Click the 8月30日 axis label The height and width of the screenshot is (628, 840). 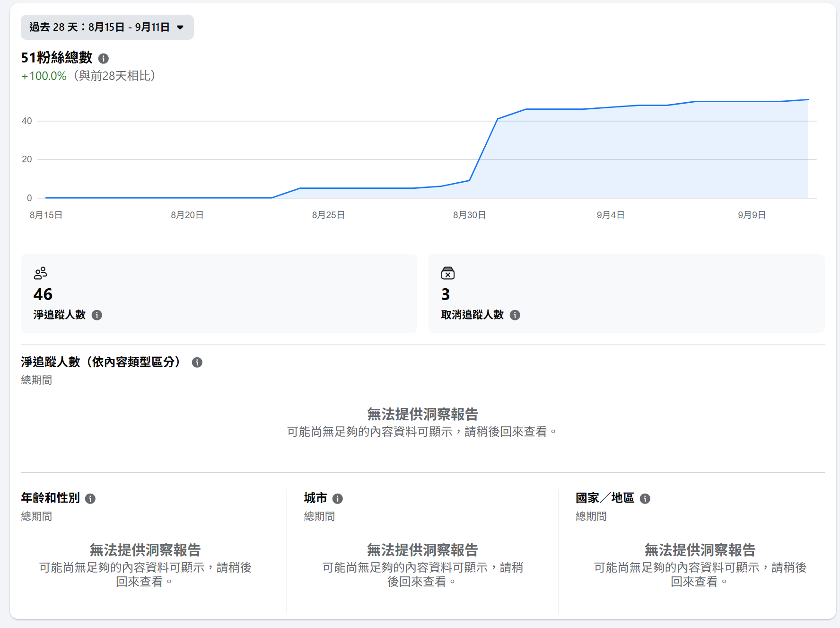pyautogui.click(x=469, y=215)
